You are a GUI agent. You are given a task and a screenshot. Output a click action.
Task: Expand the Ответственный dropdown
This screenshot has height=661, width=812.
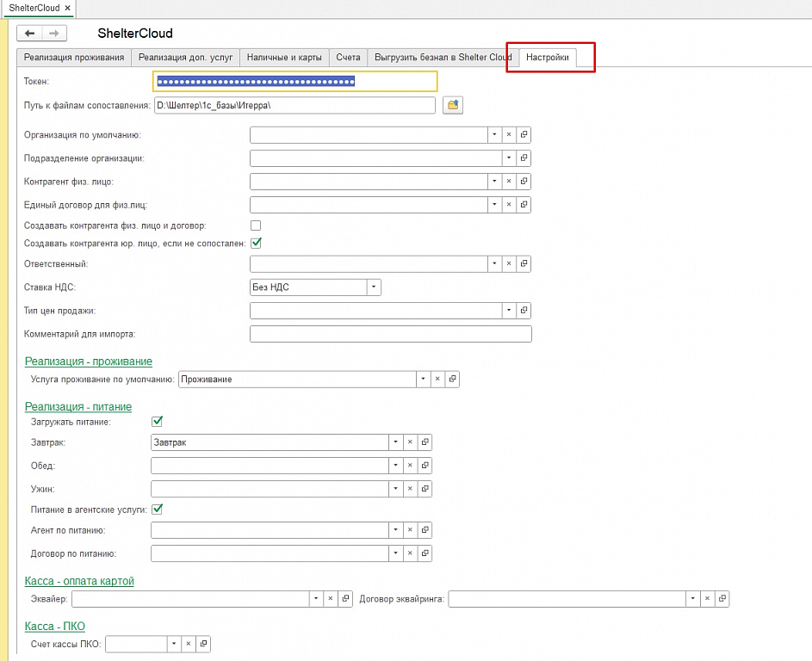point(494,263)
